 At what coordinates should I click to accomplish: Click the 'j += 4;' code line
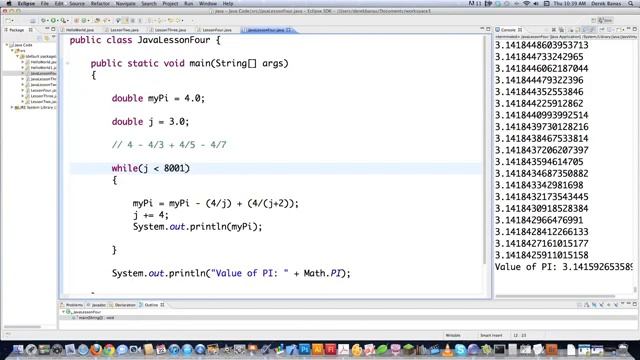[150, 215]
